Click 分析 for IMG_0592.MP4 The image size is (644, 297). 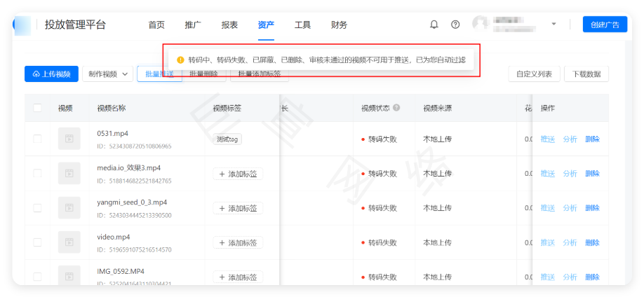pos(570,277)
